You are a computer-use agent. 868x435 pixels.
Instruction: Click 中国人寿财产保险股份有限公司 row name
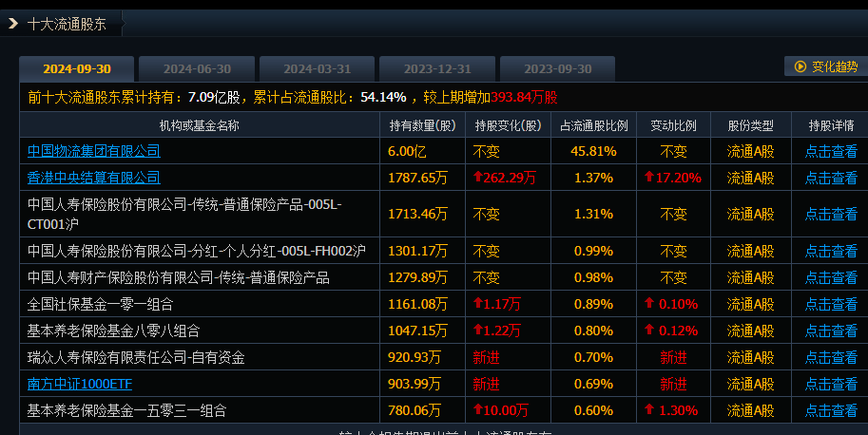pos(178,277)
